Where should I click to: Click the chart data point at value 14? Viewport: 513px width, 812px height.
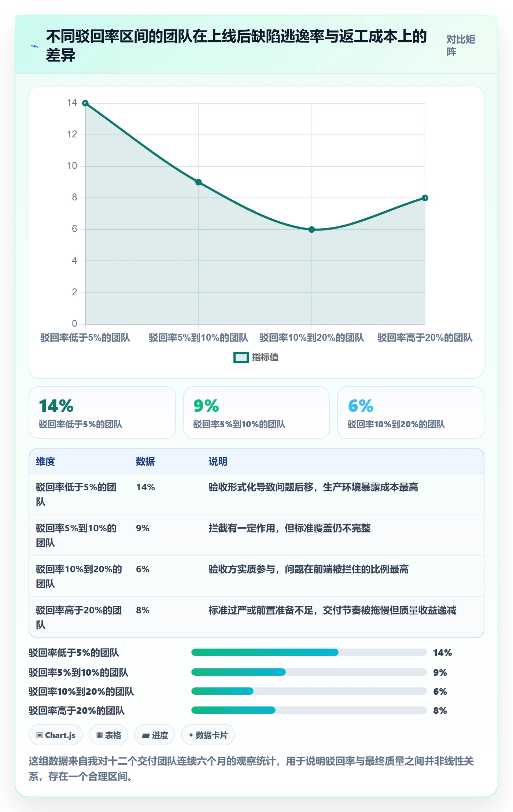pos(85,103)
